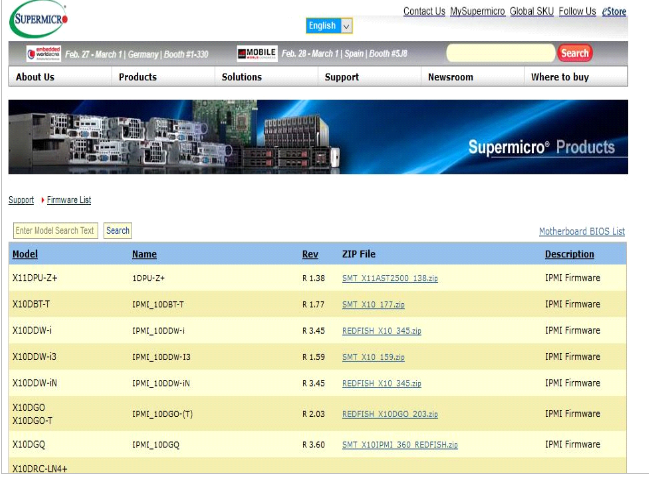
Task: Open the About Us menu
Action: click(x=35, y=77)
